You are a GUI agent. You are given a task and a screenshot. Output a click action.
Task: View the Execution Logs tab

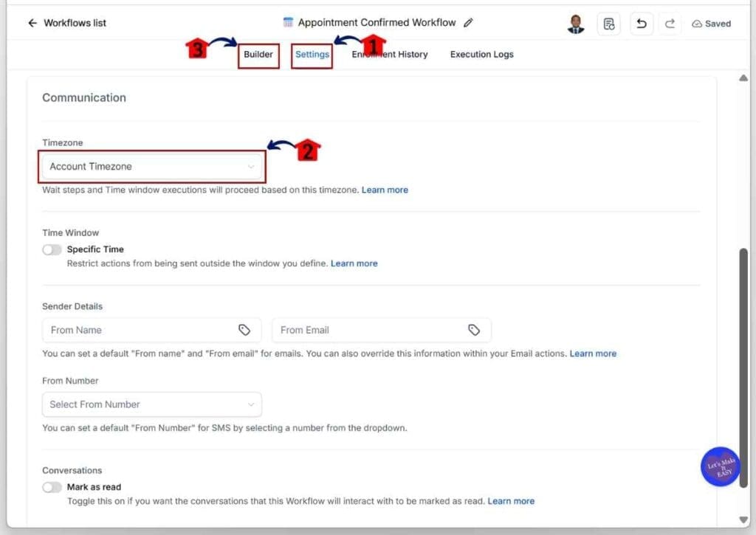tap(481, 55)
